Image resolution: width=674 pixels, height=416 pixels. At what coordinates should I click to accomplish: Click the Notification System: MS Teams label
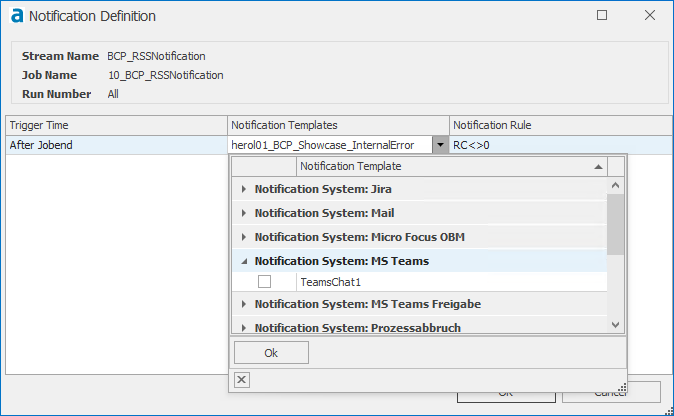pos(342,261)
